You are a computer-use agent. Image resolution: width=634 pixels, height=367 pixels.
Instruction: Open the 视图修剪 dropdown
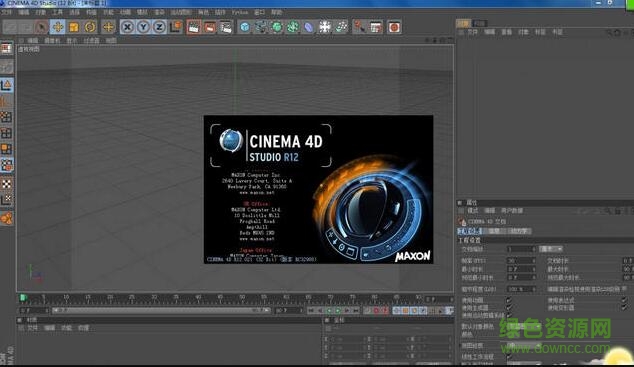pos(524,346)
